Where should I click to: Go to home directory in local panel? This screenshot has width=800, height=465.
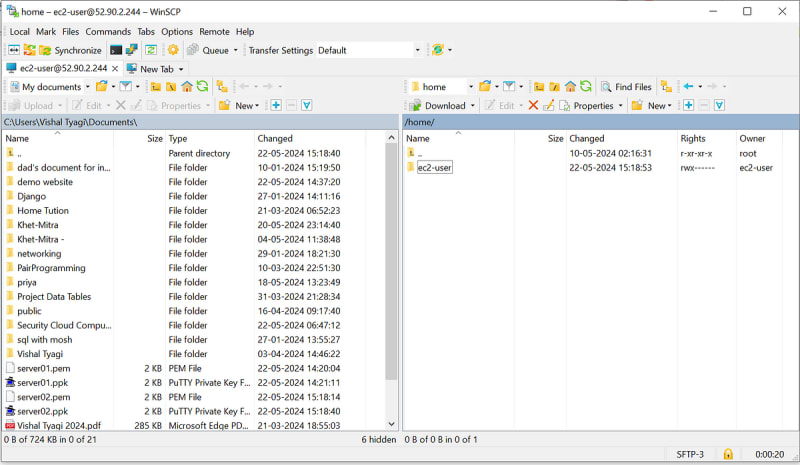(187, 87)
